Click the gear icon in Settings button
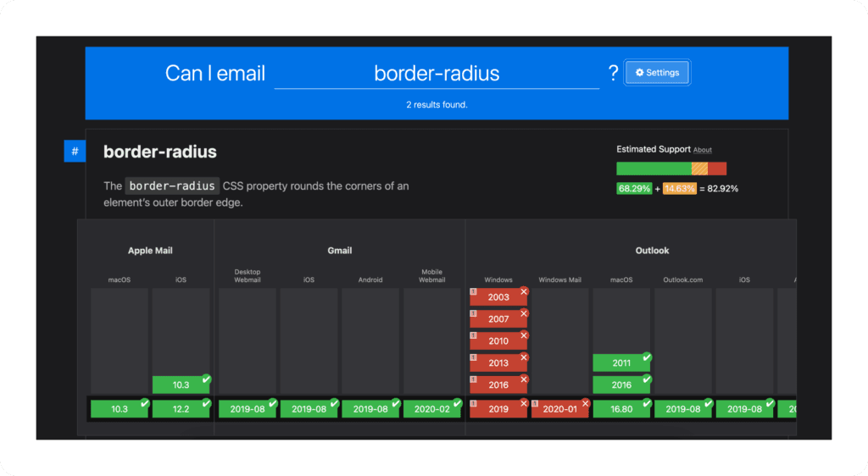868x476 pixels. click(x=639, y=73)
